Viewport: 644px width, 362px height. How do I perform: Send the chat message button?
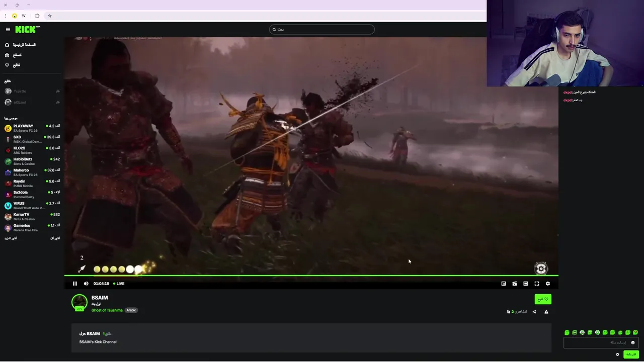[x=631, y=354]
